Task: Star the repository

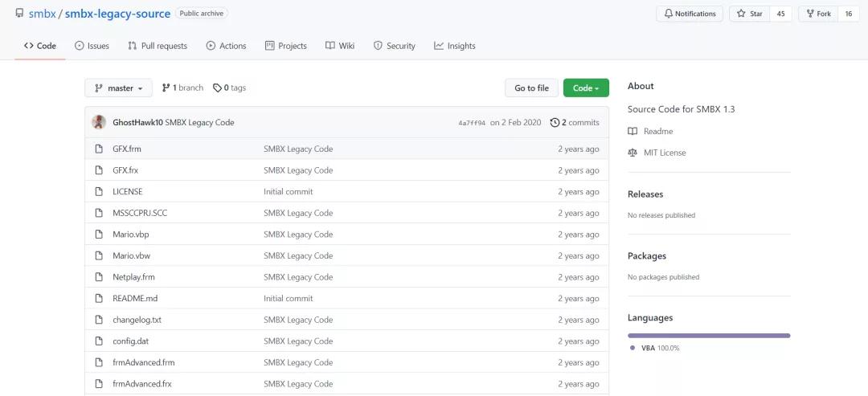Action: tap(750, 14)
